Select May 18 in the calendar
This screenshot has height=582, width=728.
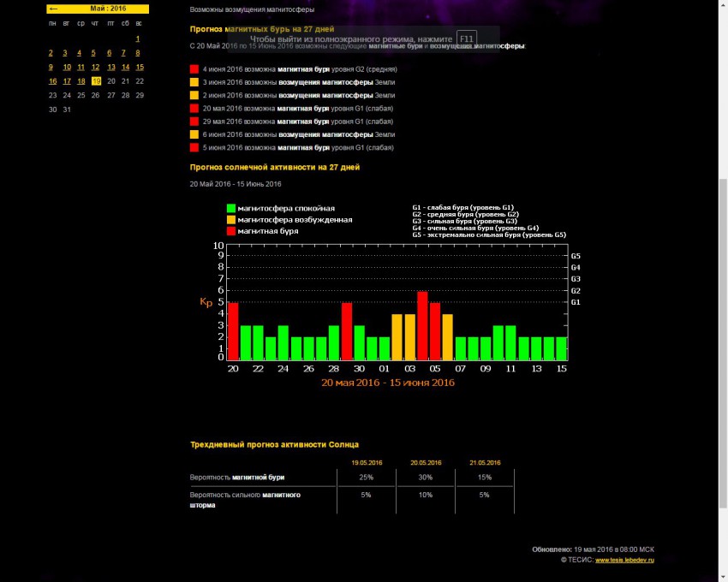click(x=81, y=81)
